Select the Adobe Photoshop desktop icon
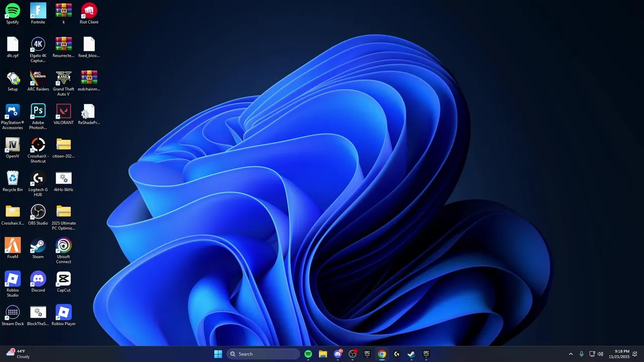 tap(38, 117)
